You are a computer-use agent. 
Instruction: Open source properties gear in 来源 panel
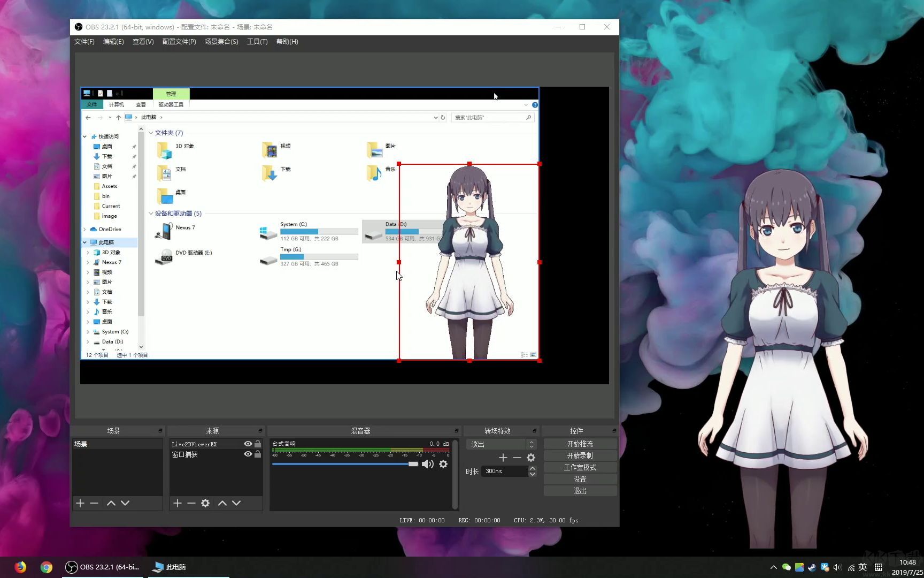point(205,503)
